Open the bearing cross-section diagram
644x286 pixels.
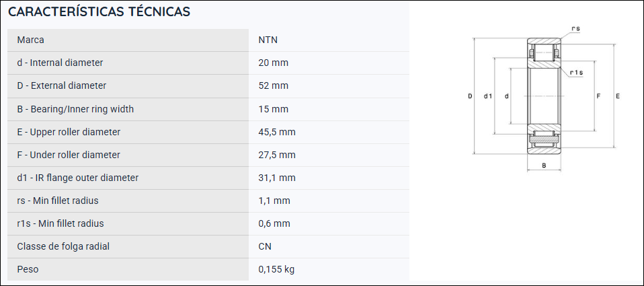pyautogui.click(x=544, y=98)
